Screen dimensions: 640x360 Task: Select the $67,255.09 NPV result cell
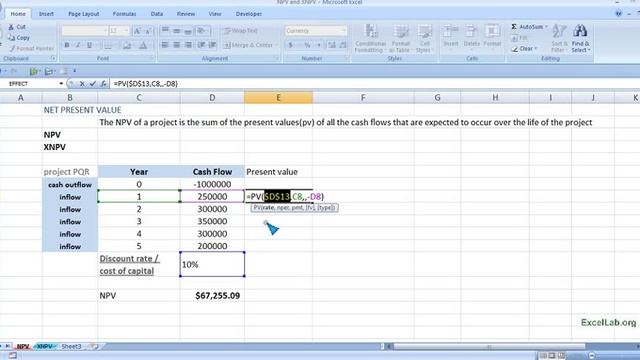coord(212,296)
